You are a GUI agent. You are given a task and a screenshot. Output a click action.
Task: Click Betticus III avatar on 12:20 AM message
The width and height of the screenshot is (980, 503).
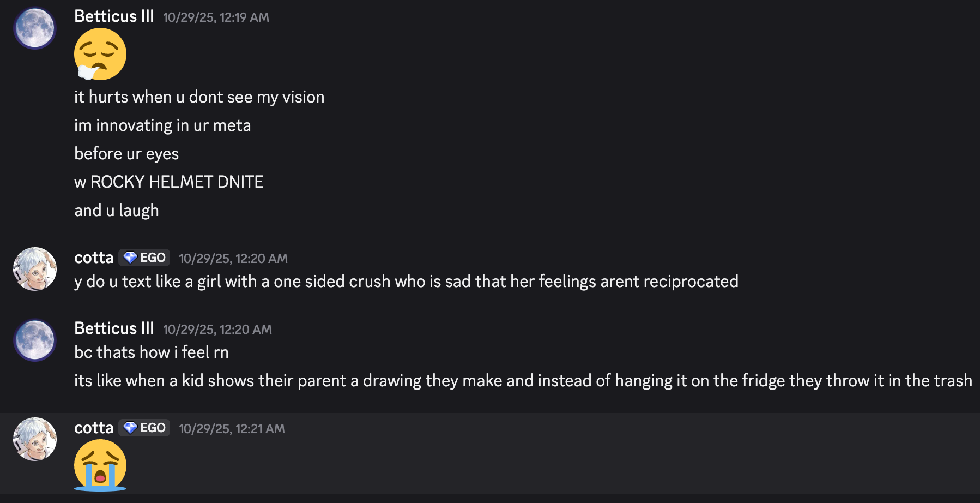pyautogui.click(x=35, y=340)
